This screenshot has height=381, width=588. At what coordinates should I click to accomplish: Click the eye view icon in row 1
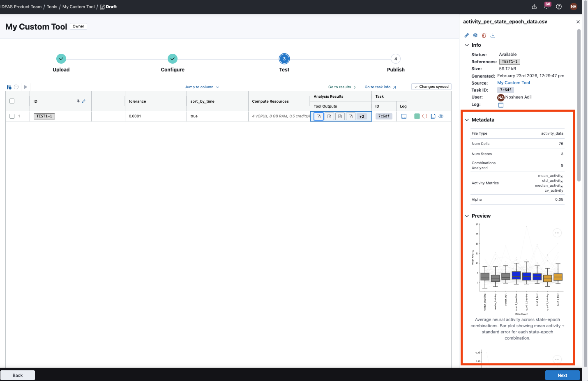coord(441,116)
